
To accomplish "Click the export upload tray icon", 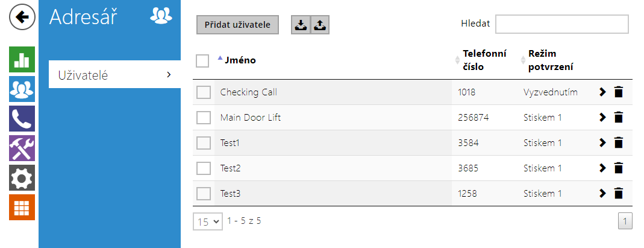I will (320, 25).
